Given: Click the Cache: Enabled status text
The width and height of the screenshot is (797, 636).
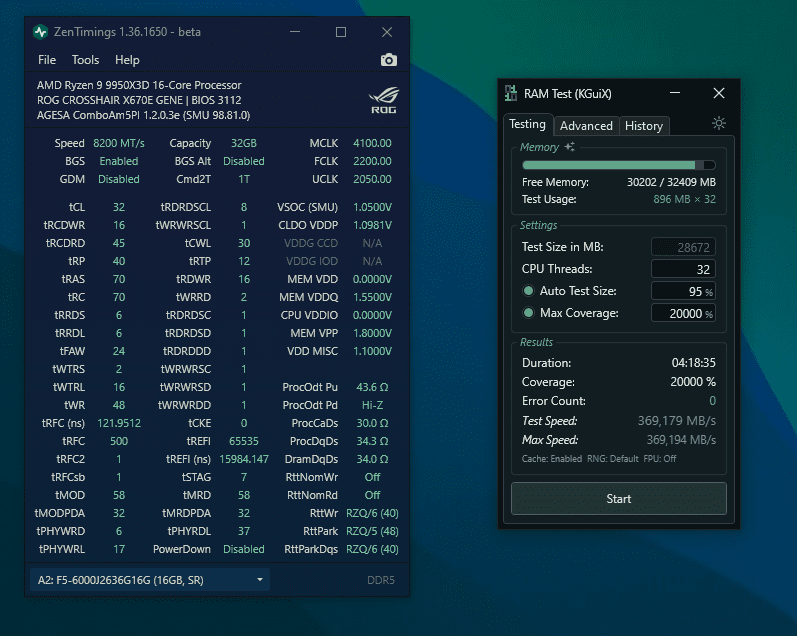Looking at the screenshot, I should tap(551, 459).
